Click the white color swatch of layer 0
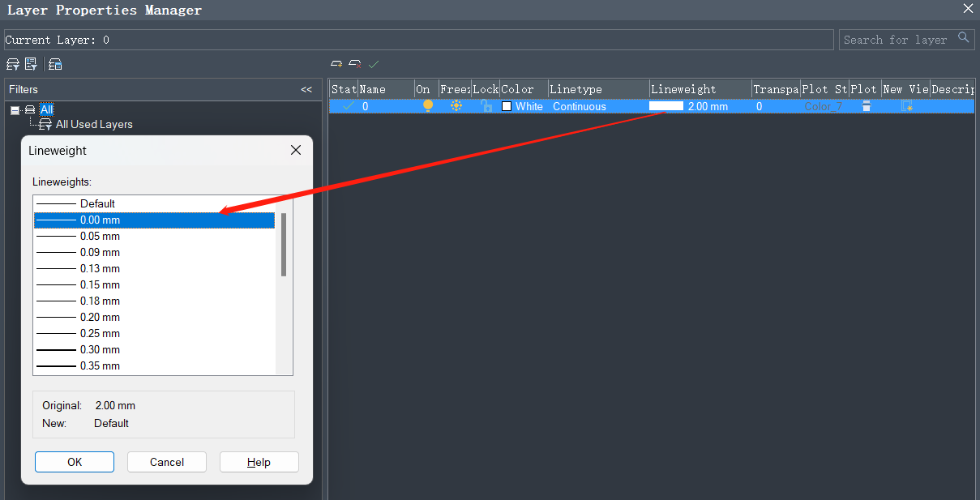 click(x=507, y=106)
